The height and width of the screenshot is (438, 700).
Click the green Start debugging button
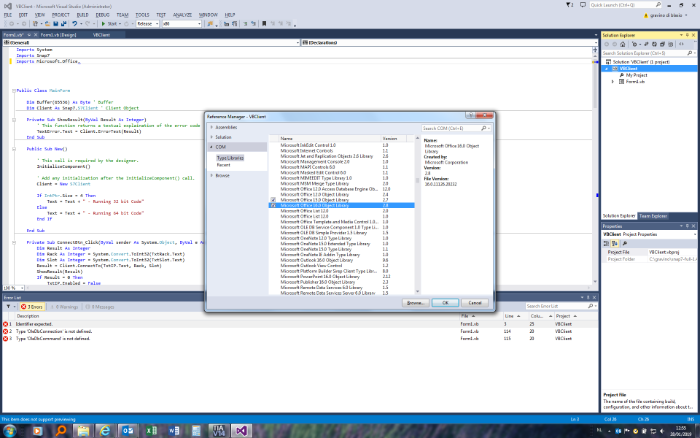pos(103,24)
